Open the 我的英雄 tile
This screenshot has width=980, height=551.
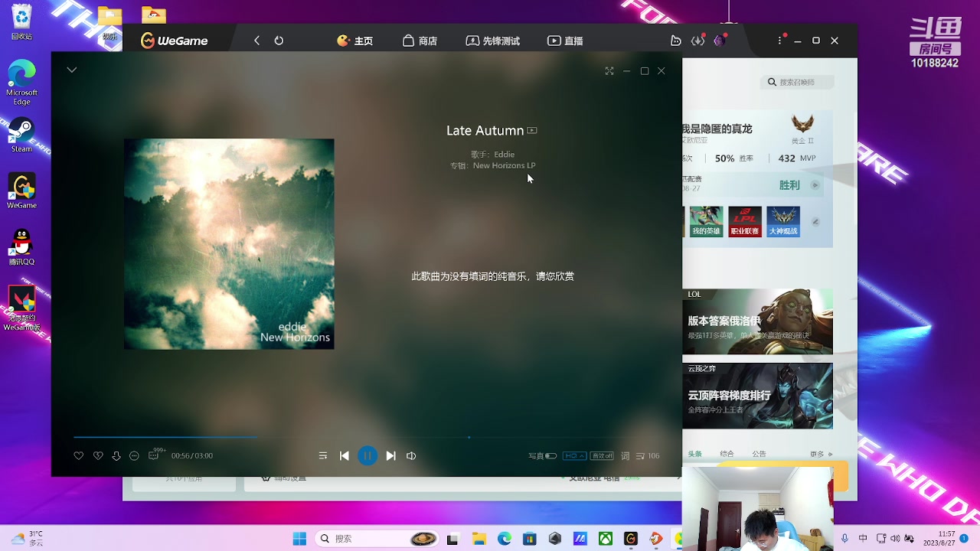pos(706,222)
